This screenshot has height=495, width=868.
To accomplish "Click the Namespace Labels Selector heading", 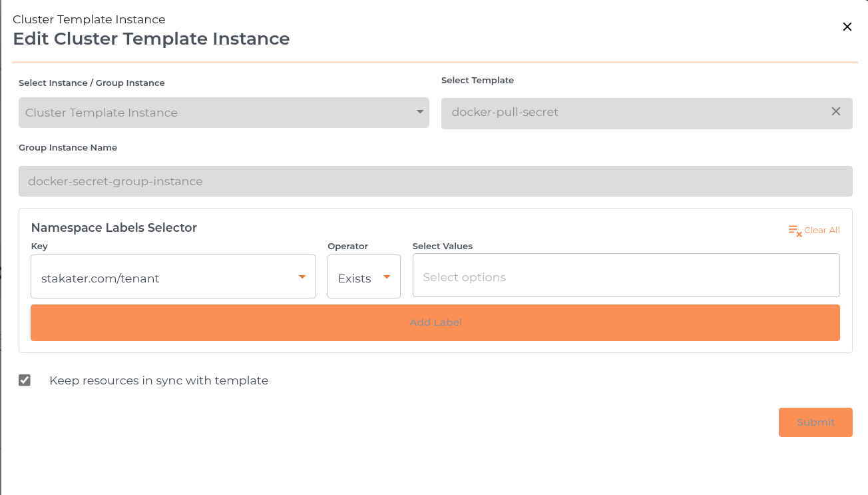I will click(x=114, y=228).
